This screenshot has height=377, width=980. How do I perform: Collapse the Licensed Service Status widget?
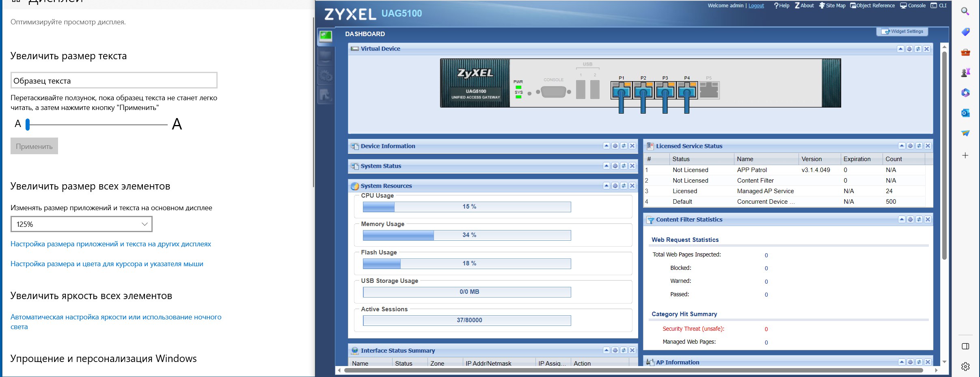tap(902, 146)
